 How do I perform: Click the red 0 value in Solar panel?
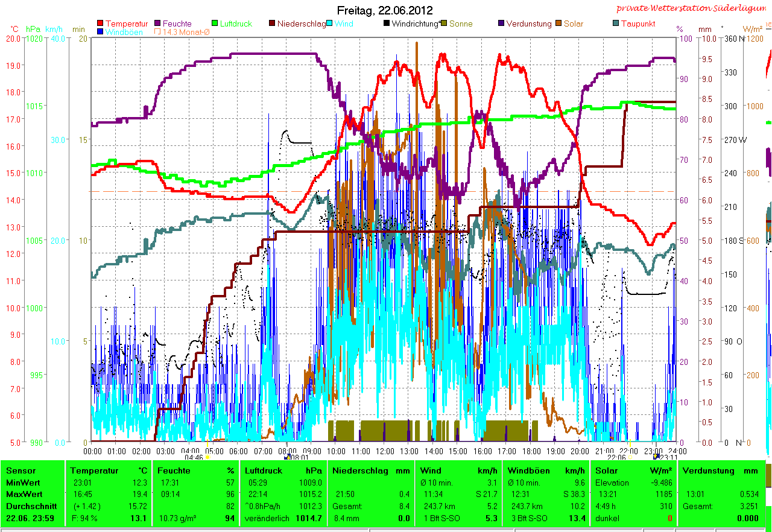(x=669, y=518)
